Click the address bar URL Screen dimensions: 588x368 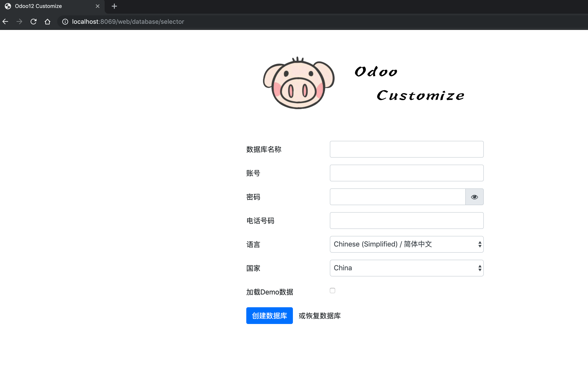[128, 22]
